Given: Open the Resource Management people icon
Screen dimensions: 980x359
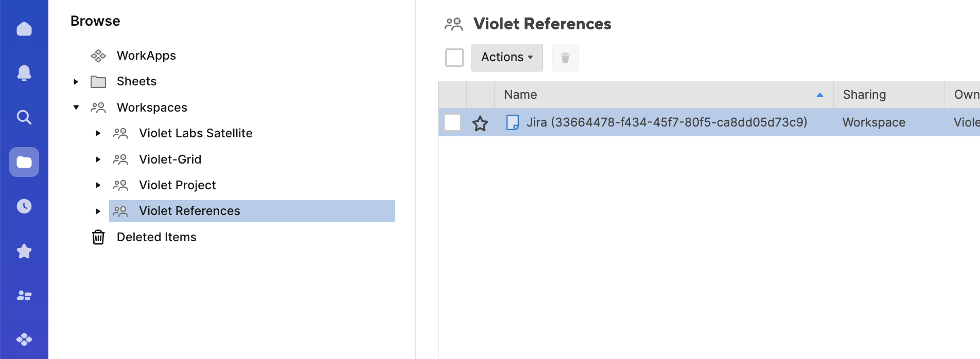Looking at the screenshot, I should 24,295.
